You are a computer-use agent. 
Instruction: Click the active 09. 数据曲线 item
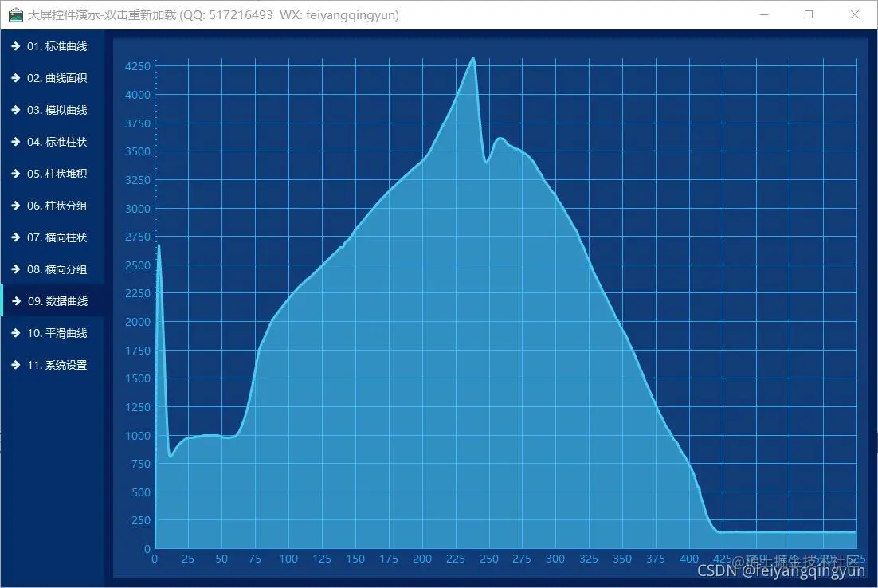point(52,301)
